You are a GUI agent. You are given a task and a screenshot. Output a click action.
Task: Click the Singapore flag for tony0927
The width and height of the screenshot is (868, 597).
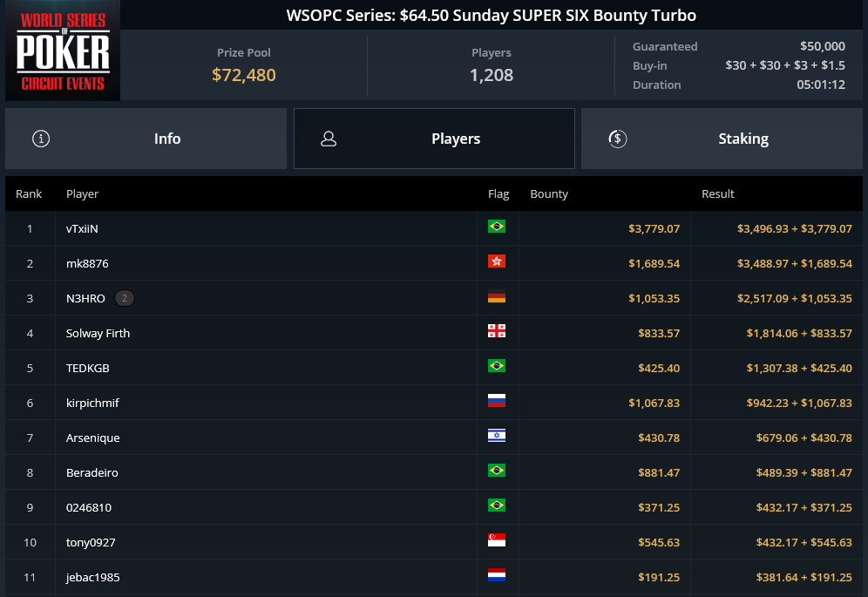coord(497,540)
